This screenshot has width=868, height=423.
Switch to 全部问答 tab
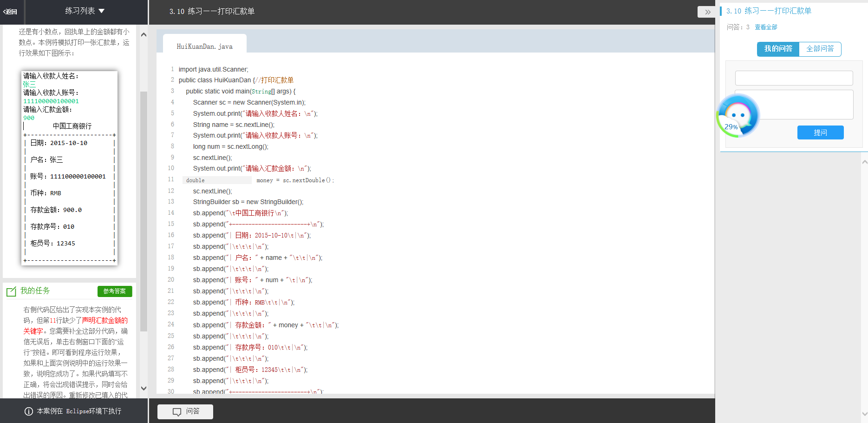coord(820,49)
